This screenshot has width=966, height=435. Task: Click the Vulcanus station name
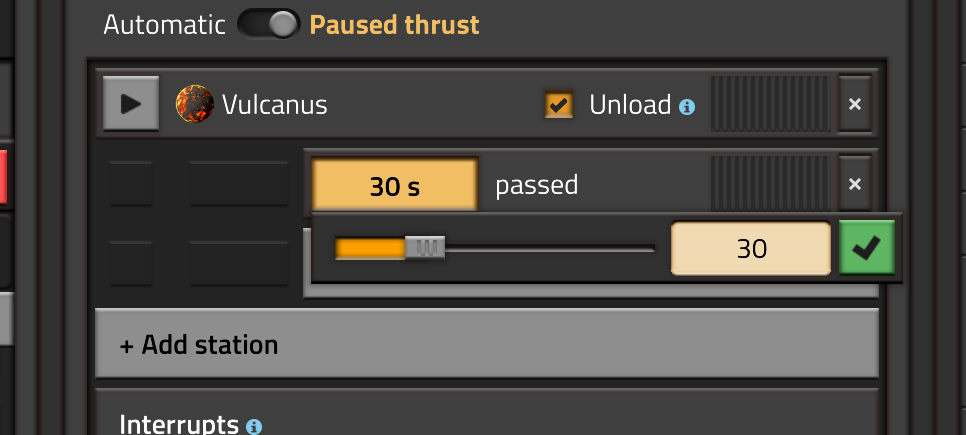coord(274,105)
